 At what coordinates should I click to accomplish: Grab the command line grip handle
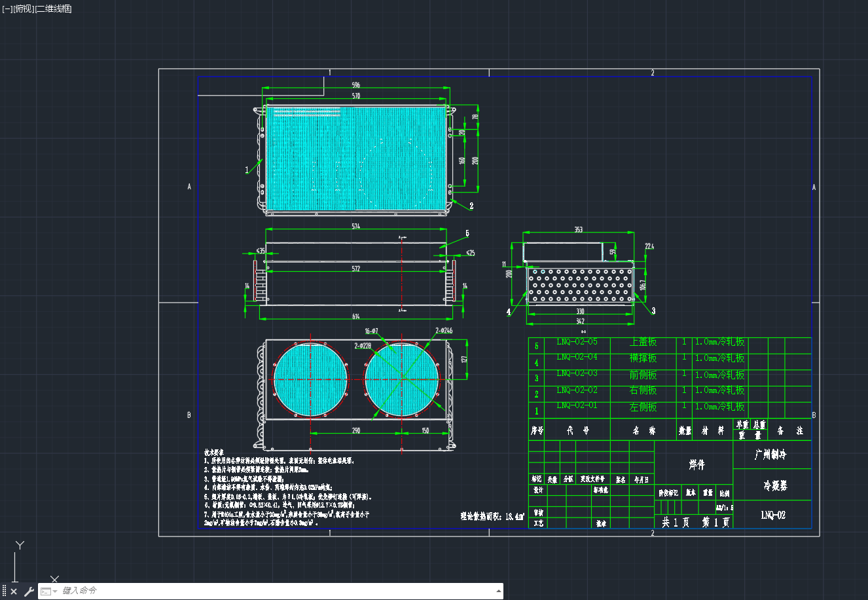tap(5, 591)
